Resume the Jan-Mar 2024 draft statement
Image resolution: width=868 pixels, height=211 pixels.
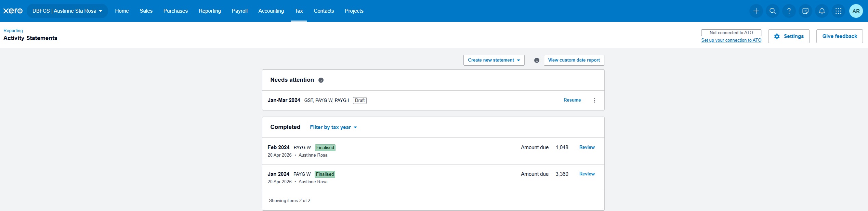[x=572, y=100]
